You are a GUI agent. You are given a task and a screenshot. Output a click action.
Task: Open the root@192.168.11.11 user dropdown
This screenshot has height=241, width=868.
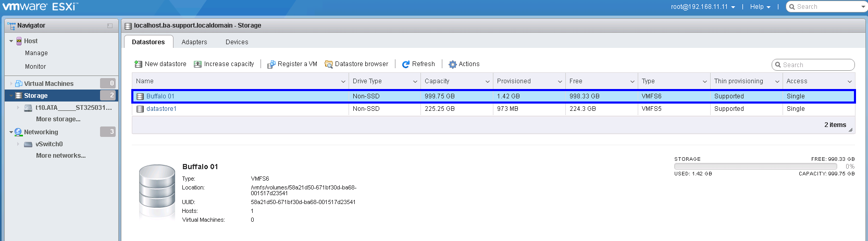click(x=703, y=7)
